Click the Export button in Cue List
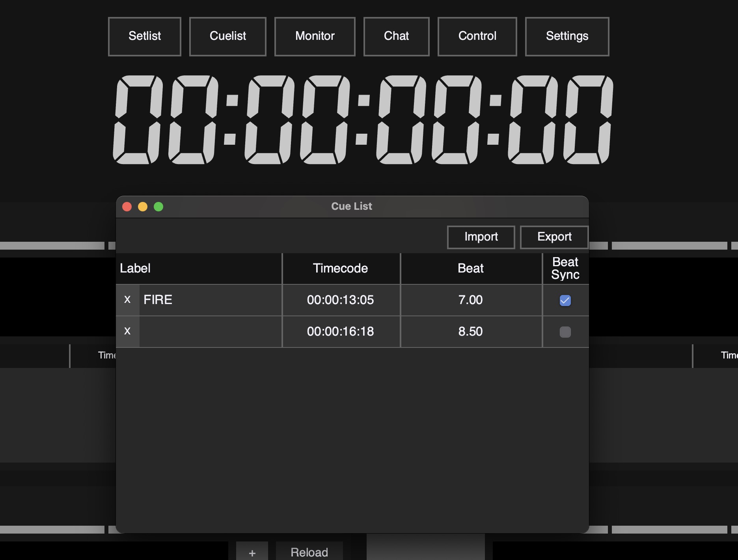 pyautogui.click(x=554, y=237)
